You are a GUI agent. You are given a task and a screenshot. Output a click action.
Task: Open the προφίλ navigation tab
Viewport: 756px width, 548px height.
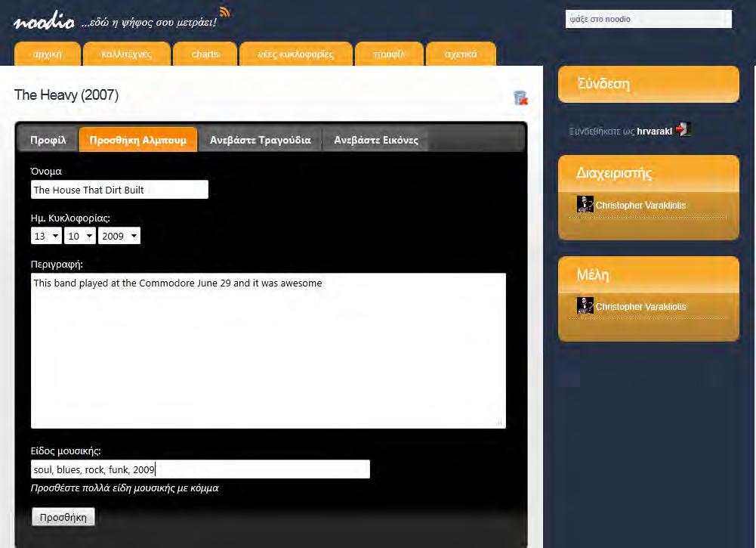pyautogui.click(x=389, y=54)
